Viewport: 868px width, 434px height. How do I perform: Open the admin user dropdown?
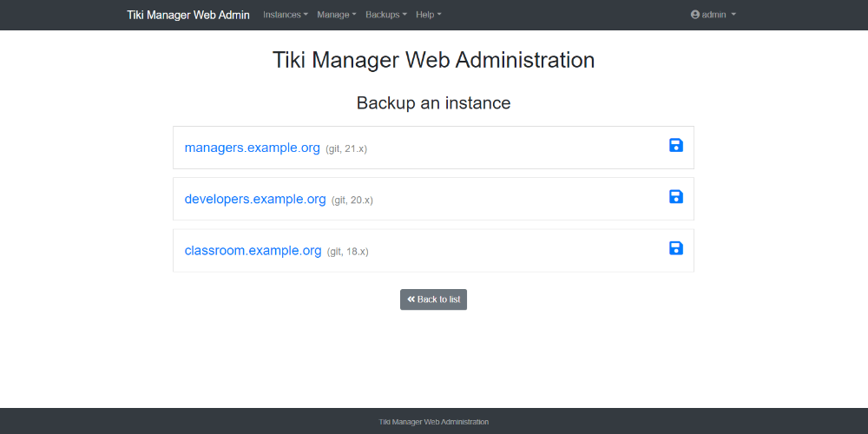click(713, 15)
